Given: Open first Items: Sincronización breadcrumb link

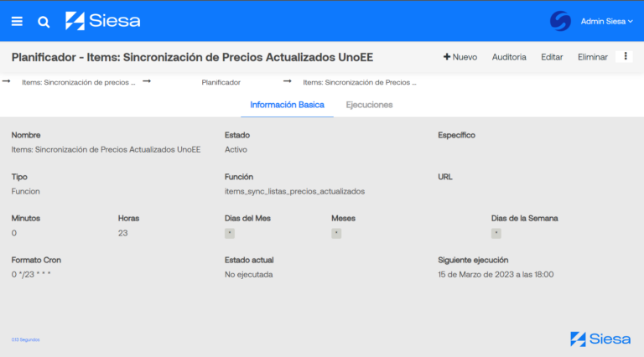Looking at the screenshot, I should pos(78,83).
